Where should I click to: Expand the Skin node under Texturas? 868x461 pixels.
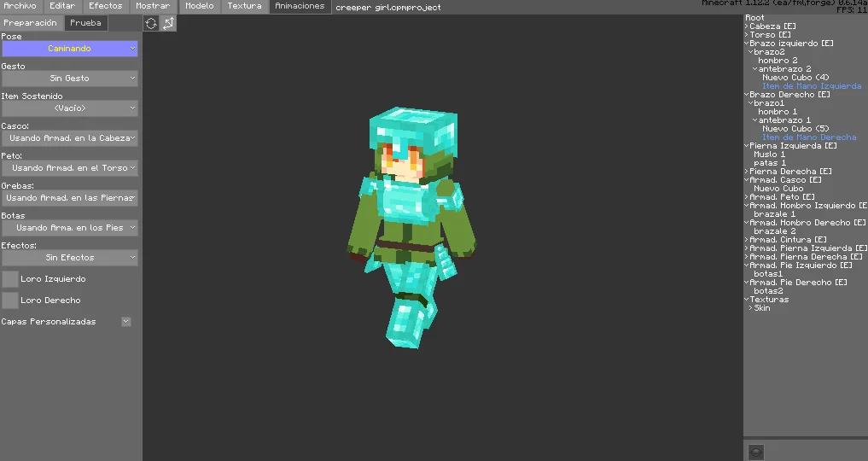pos(750,308)
